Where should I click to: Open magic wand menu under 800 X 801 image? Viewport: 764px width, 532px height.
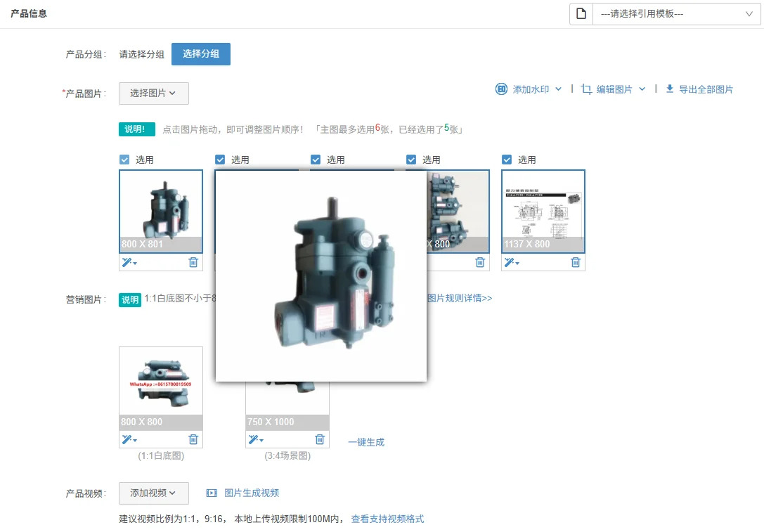tap(129, 263)
